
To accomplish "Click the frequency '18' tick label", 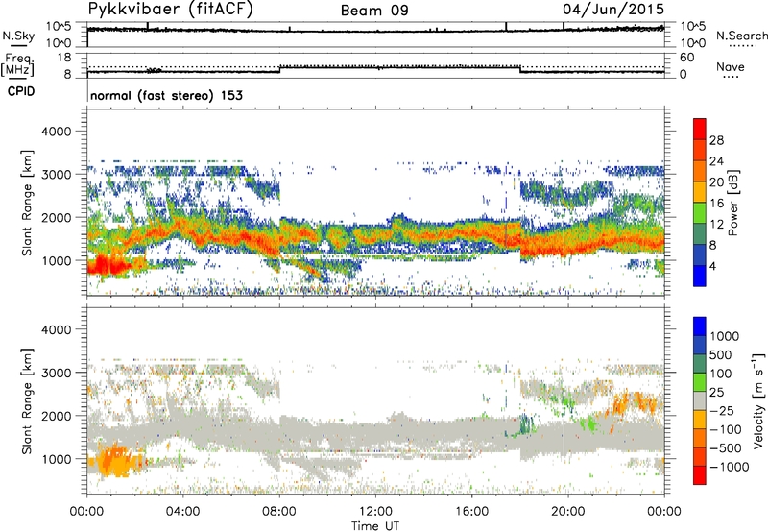I will coord(64,58).
